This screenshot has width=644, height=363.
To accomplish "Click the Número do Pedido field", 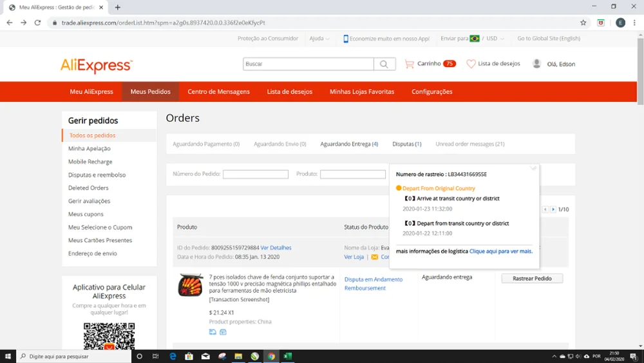I will tap(256, 174).
